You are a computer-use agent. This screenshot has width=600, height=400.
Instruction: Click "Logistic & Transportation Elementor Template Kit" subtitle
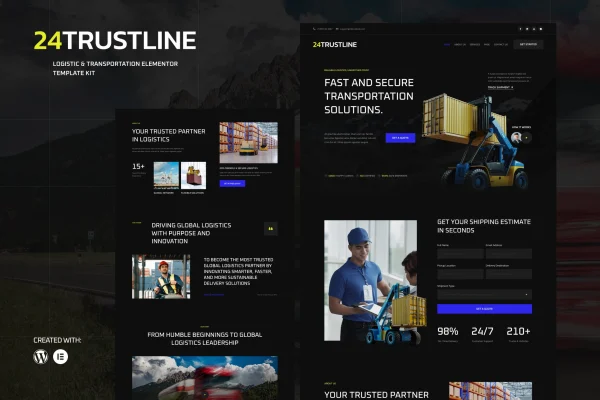tap(115, 68)
